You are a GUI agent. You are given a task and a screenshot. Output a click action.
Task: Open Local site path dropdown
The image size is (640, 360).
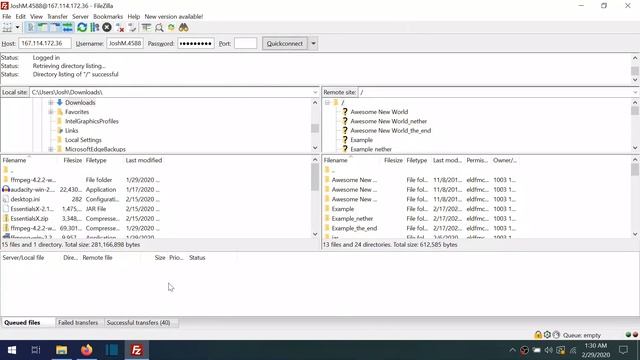(315, 92)
